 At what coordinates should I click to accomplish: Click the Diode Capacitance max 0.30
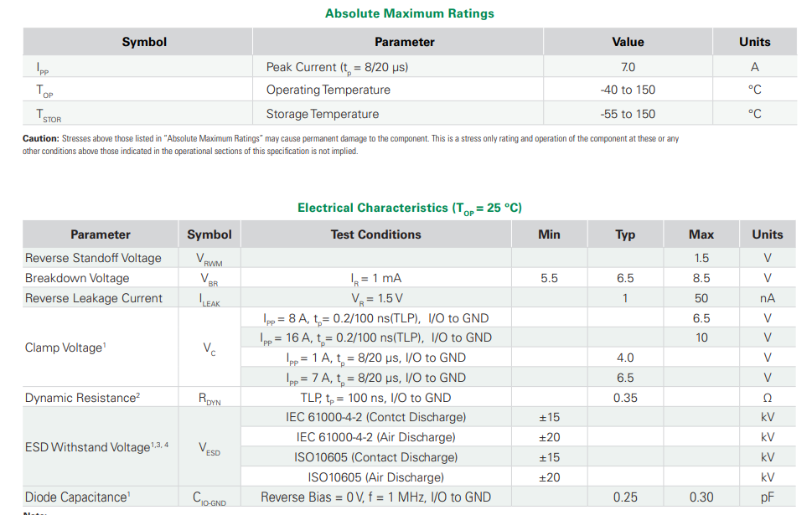(x=701, y=497)
